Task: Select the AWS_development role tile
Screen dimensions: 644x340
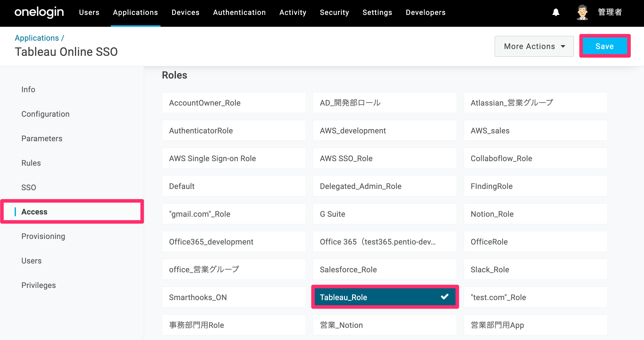Action: pos(385,130)
